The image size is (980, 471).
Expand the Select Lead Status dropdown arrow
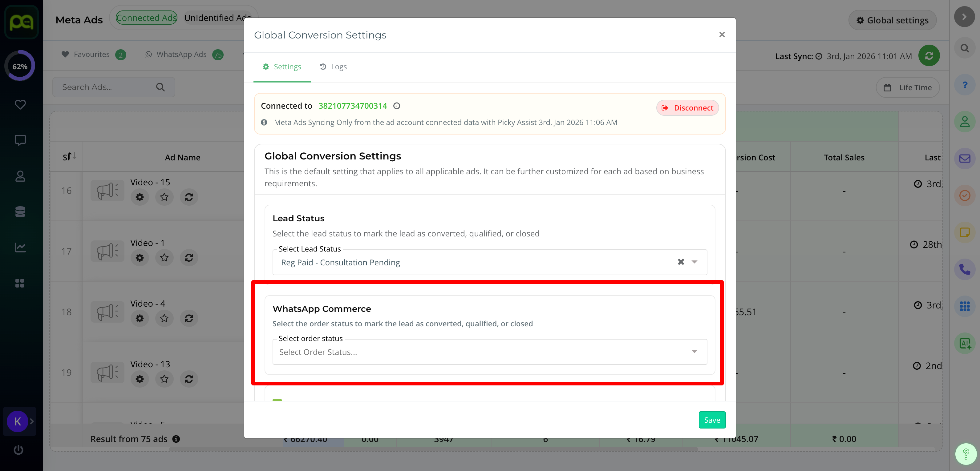point(694,262)
